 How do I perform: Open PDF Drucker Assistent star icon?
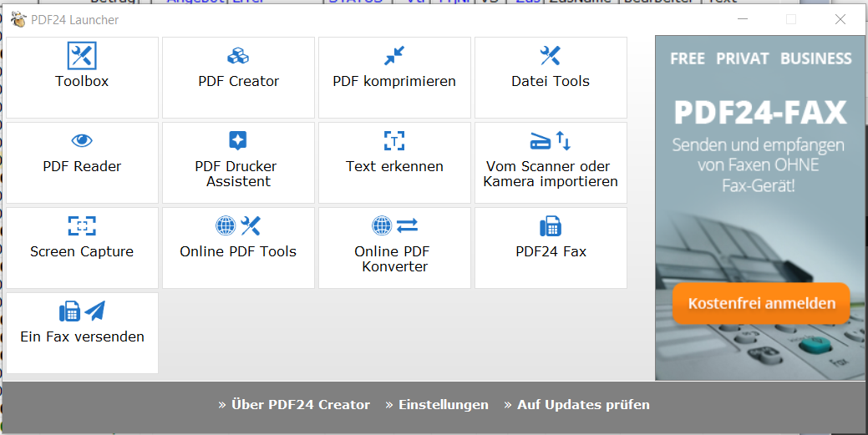pos(238,140)
